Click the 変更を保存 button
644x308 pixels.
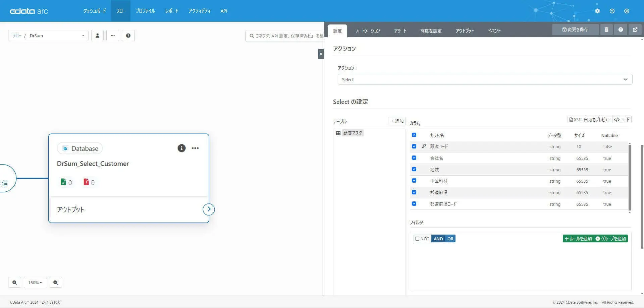575,29
